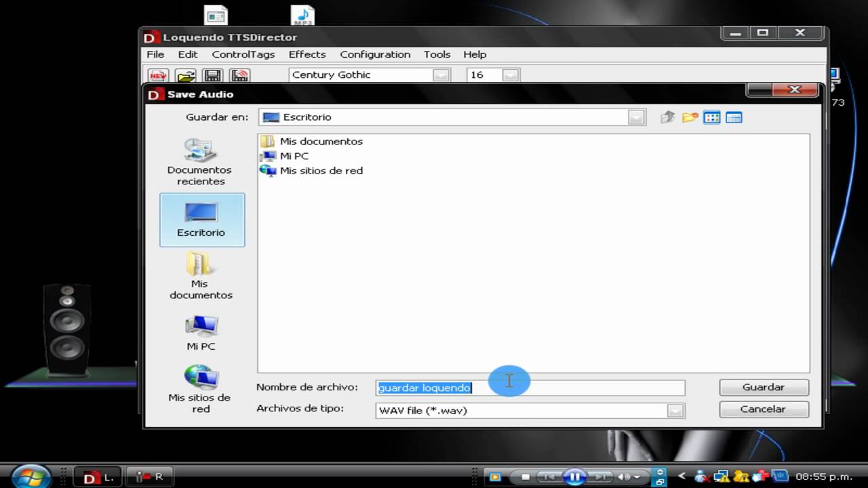Click the New document icon in TTSDirector toolbar
The height and width of the screenshot is (488, 868).
click(x=158, y=75)
